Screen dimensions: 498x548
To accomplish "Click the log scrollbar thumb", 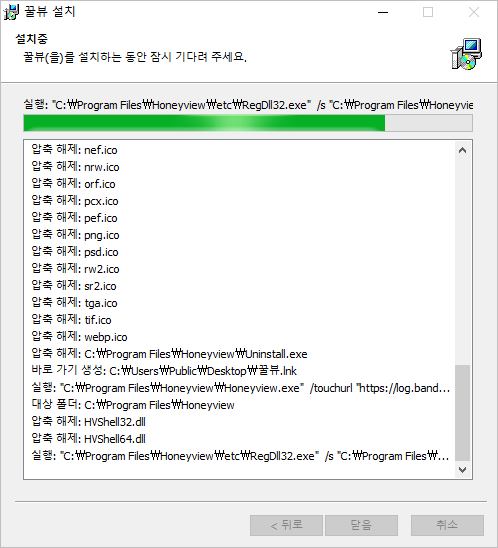I will 462,413.
